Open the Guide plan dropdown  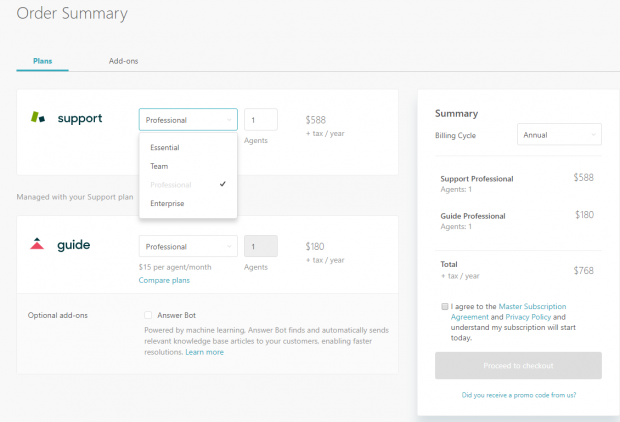188,246
